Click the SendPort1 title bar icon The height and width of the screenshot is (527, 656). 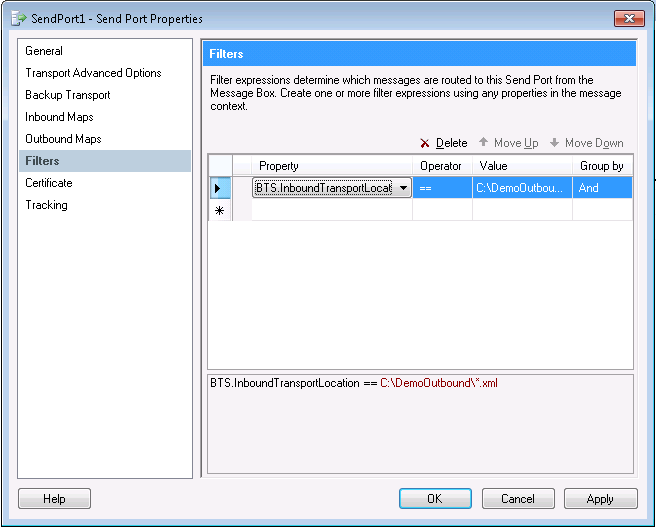pos(19,18)
